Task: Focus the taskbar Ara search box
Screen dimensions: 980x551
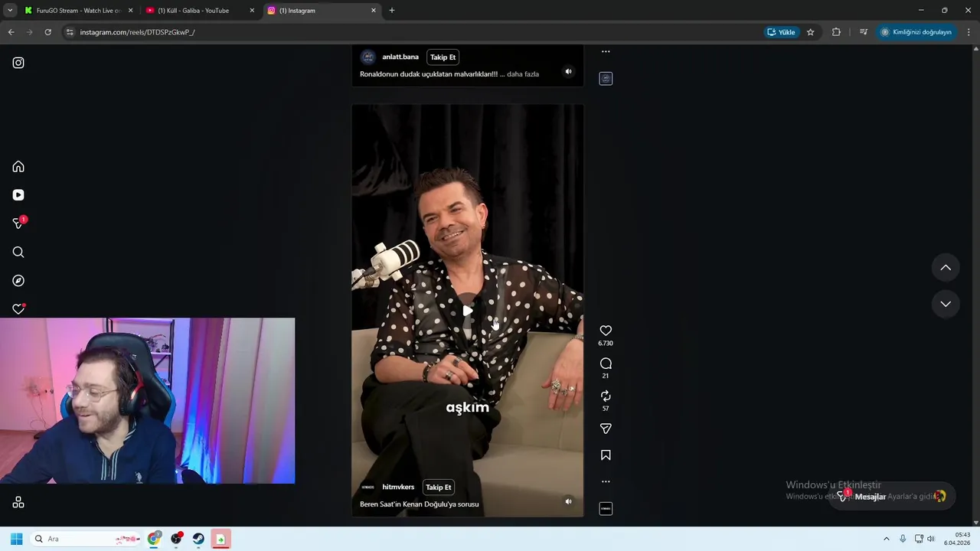Action: [86, 539]
